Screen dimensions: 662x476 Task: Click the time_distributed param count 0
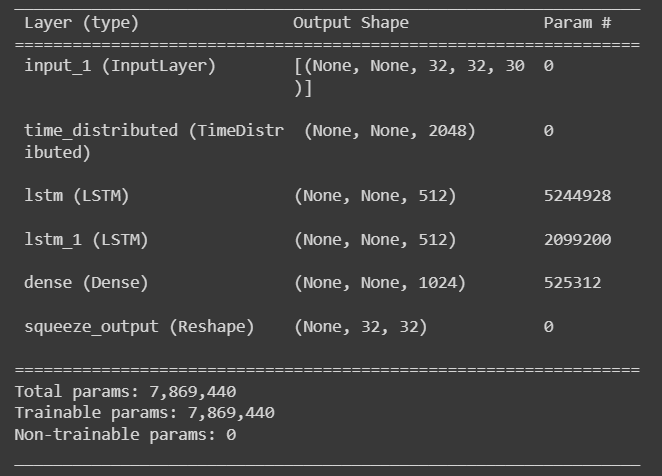click(x=548, y=131)
